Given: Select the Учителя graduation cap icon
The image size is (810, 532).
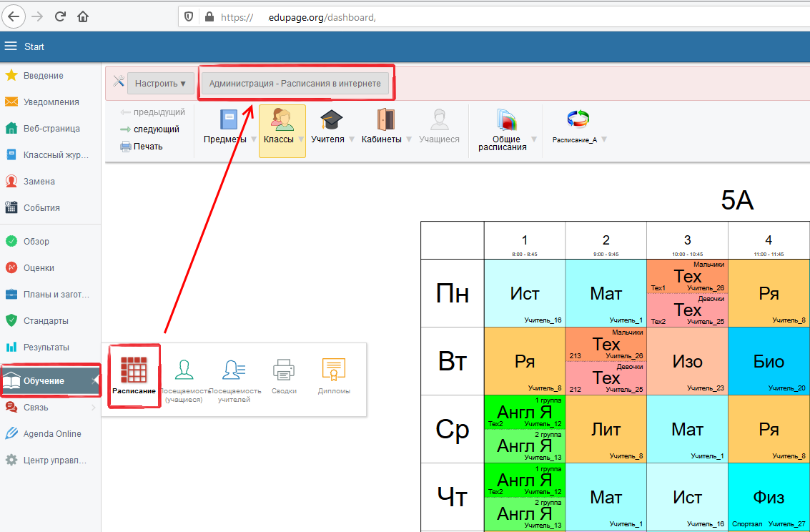Looking at the screenshot, I should click(x=331, y=120).
